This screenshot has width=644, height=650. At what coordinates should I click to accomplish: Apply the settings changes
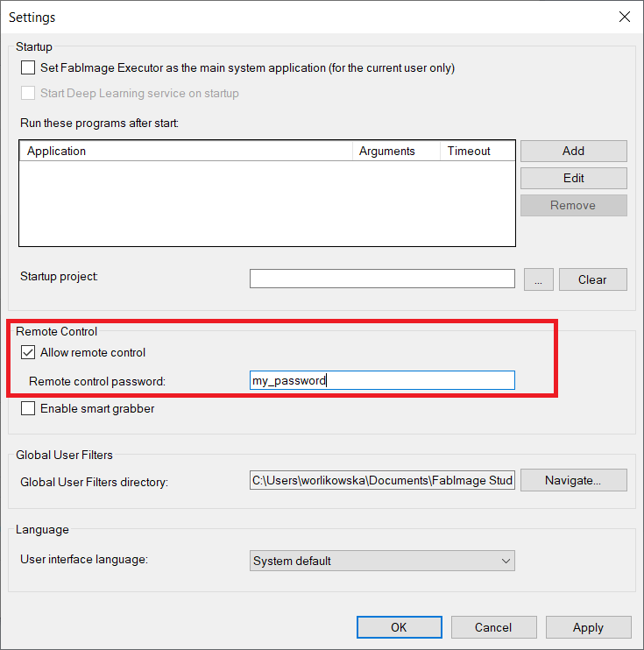coord(588,627)
